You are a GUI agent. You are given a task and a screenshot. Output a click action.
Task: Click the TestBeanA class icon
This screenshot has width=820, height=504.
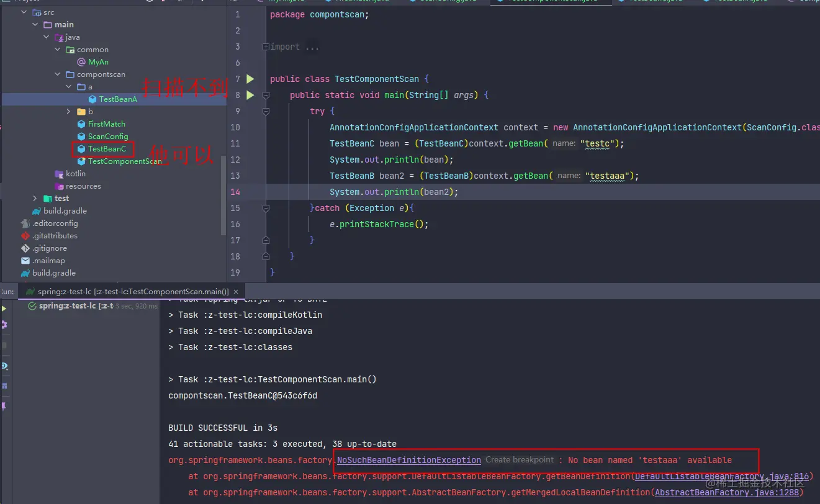pos(92,99)
